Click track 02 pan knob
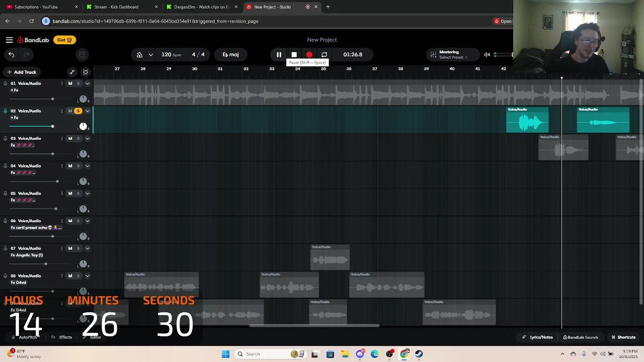This screenshot has height=362, width=644. click(83, 126)
